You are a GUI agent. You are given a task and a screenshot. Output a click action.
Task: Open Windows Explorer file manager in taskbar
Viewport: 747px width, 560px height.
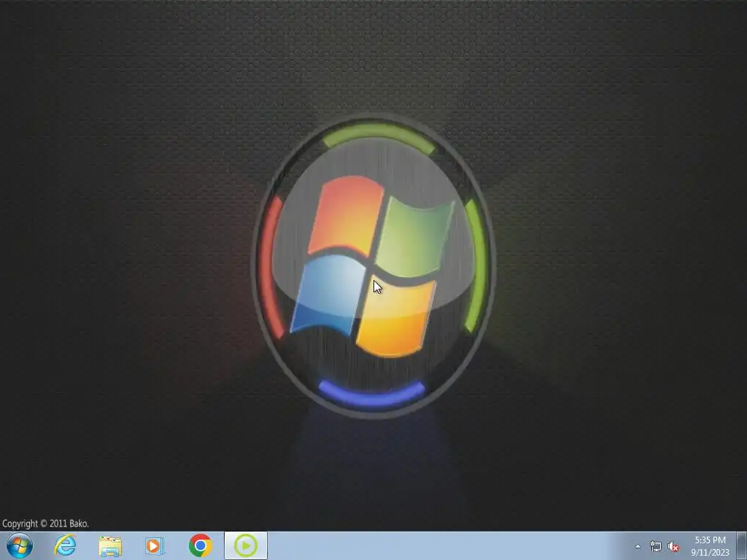click(110, 545)
